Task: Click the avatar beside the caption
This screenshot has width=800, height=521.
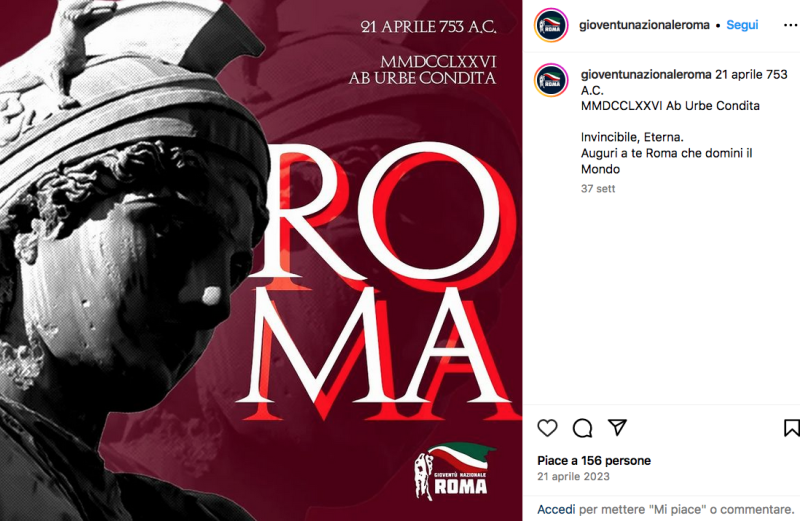Action: point(551,80)
